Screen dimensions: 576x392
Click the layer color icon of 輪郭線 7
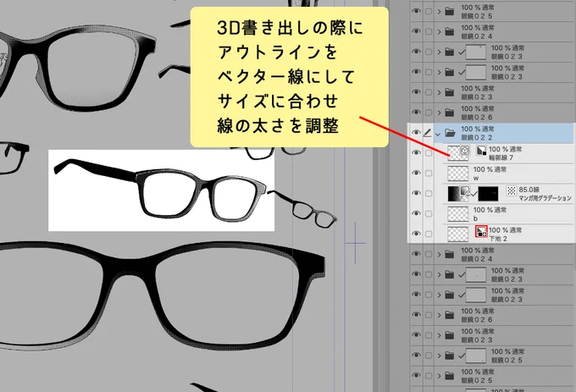click(481, 151)
